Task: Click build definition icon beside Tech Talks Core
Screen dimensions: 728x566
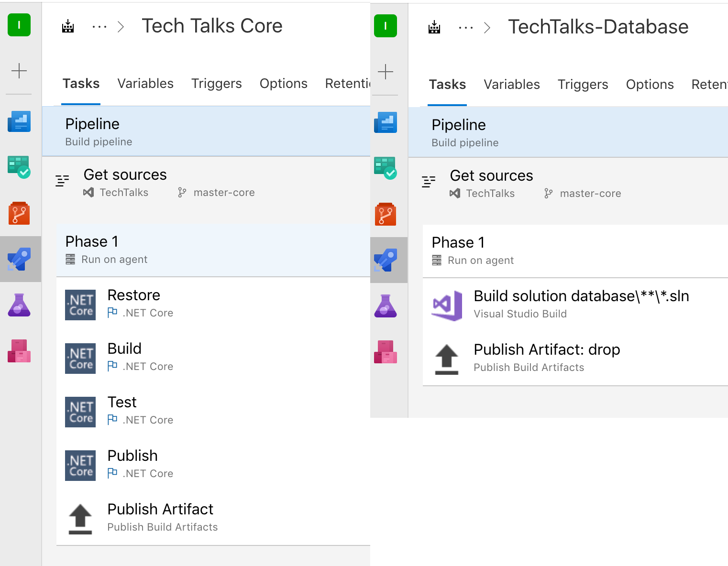Action: (x=68, y=26)
